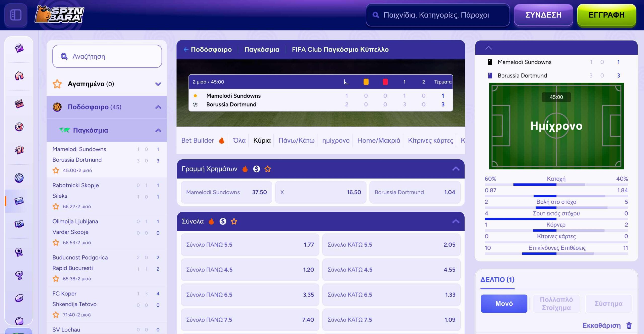
Task: Toggle favorite star on Σύνολα market
Action: click(x=234, y=221)
